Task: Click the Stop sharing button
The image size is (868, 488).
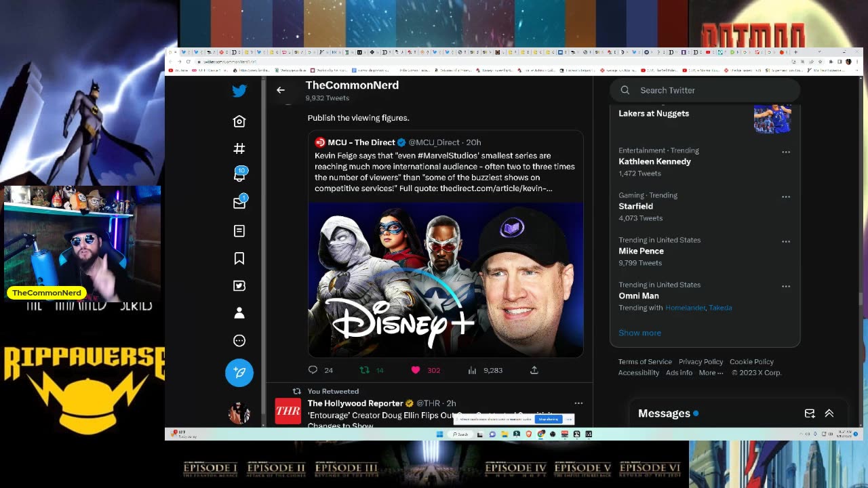Action: (x=549, y=420)
